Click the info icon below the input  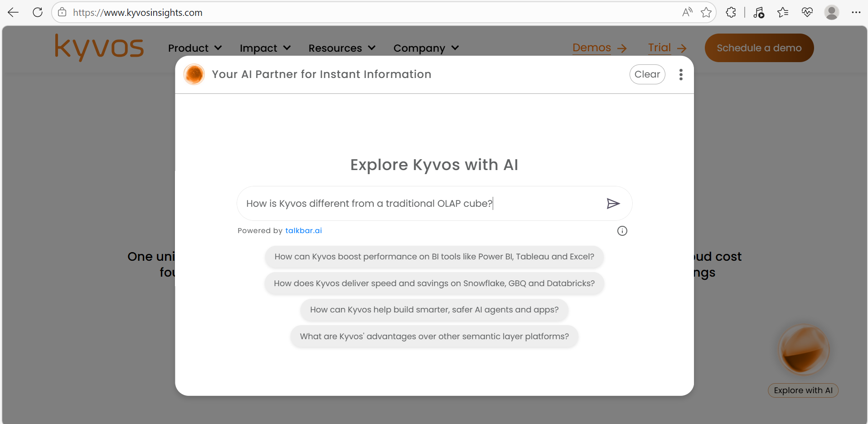click(x=622, y=231)
